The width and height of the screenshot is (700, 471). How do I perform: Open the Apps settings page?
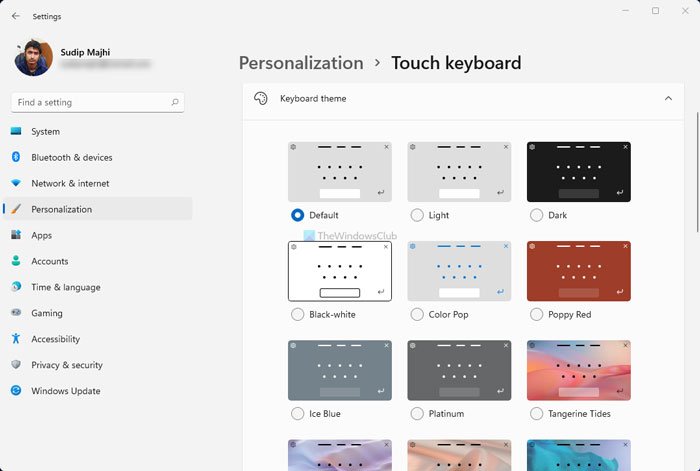pos(42,236)
